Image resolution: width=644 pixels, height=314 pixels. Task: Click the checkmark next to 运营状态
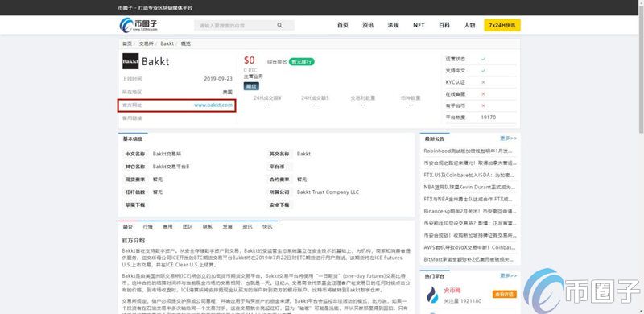click(x=484, y=60)
